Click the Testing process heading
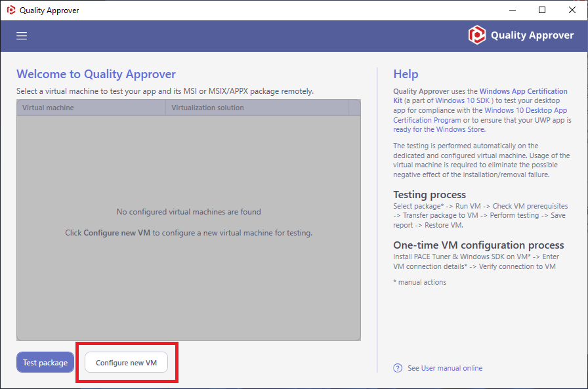 429,194
